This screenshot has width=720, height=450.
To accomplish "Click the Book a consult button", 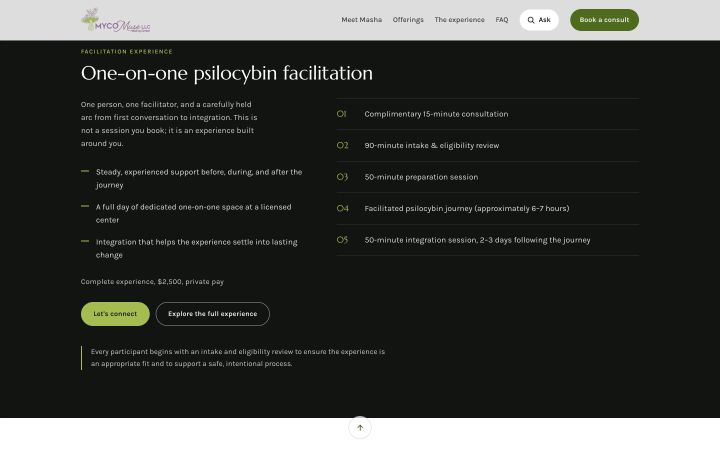I will pos(604,20).
